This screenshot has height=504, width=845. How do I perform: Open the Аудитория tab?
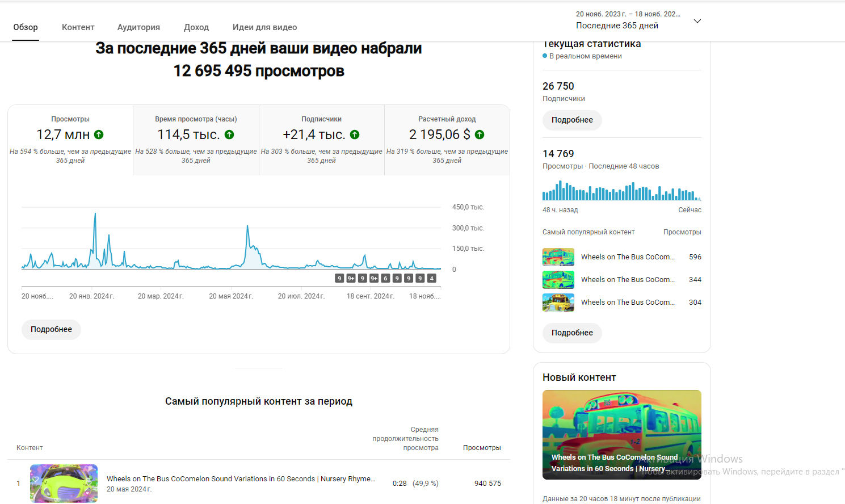138,27
